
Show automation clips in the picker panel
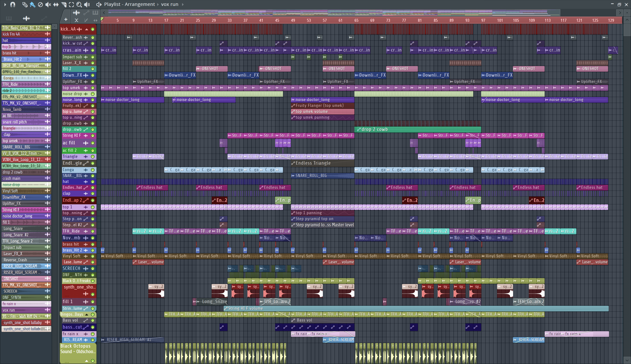pos(44,18)
